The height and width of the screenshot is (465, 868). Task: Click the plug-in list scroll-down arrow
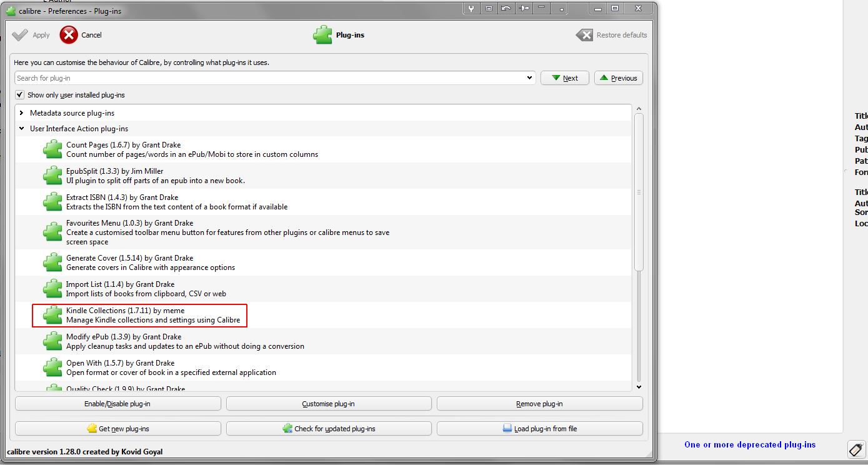point(639,387)
